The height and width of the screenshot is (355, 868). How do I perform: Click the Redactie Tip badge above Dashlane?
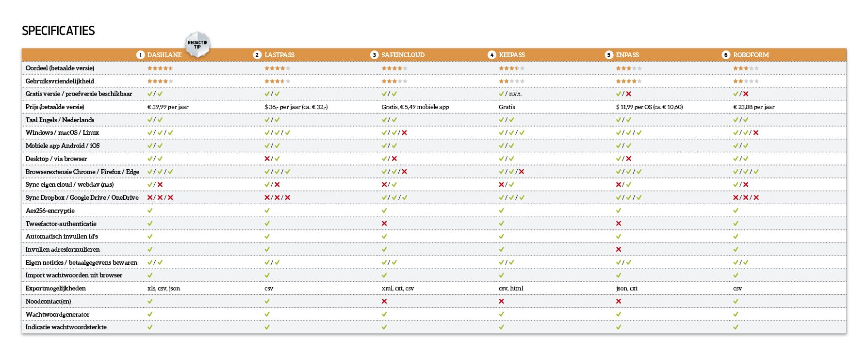(197, 45)
